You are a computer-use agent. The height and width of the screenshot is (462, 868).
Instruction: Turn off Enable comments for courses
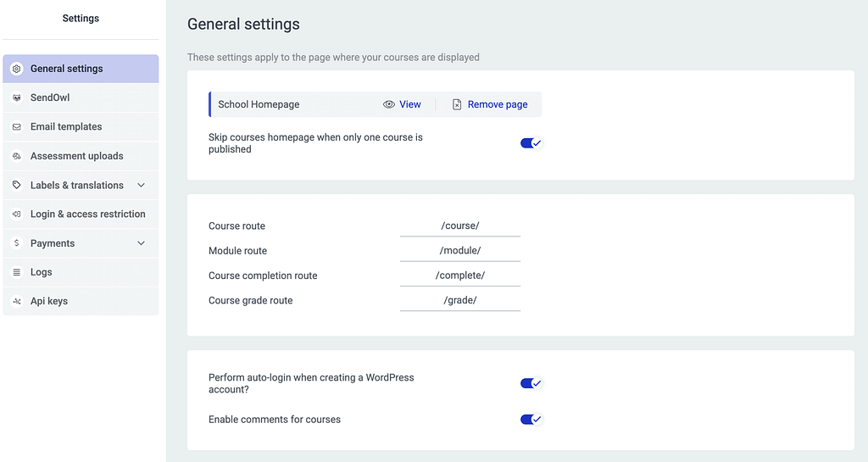point(531,420)
